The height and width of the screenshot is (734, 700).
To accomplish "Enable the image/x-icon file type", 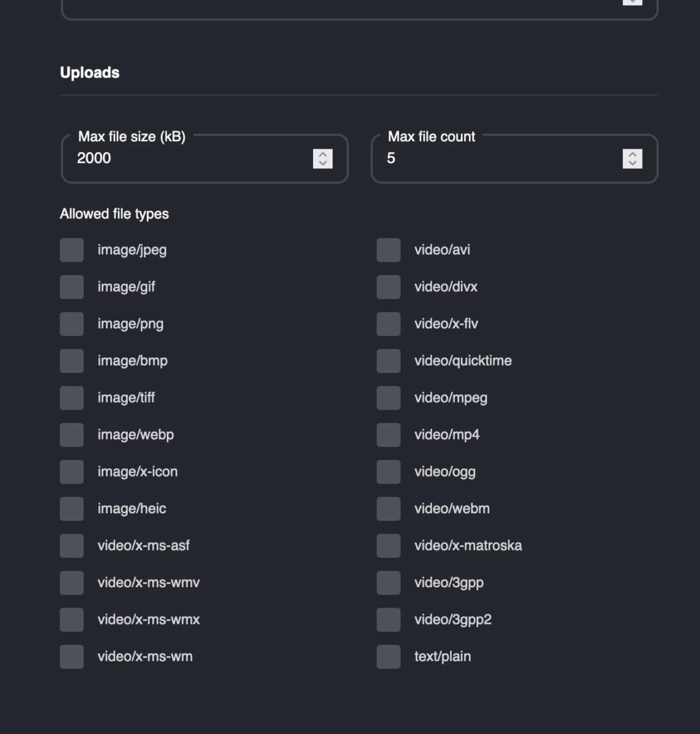I will 71,472.
